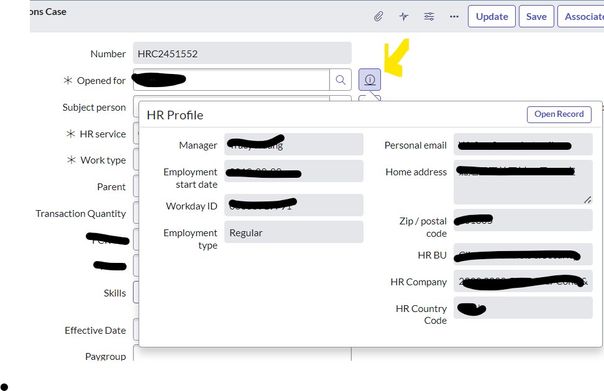Click the Opened for input field

point(231,80)
